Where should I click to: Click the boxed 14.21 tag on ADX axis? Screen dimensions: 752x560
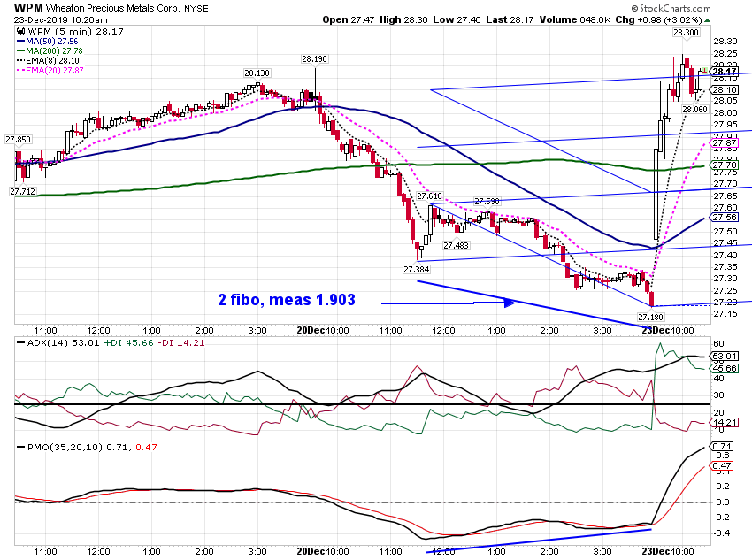click(725, 422)
